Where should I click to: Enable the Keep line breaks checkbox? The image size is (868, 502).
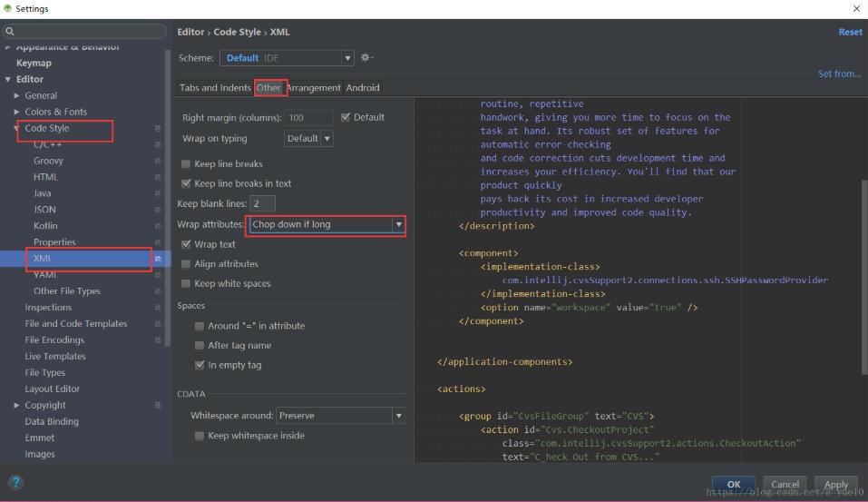click(186, 164)
